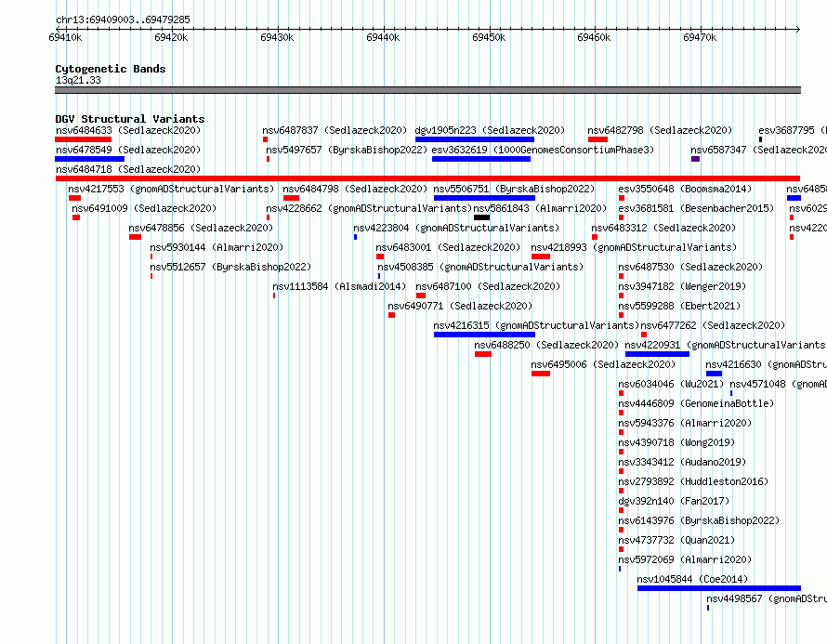The image size is (827, 644).
Task: Open nsv6491009 (Sedlazeck2020) variant label
Action: click(x=144, y=208)
